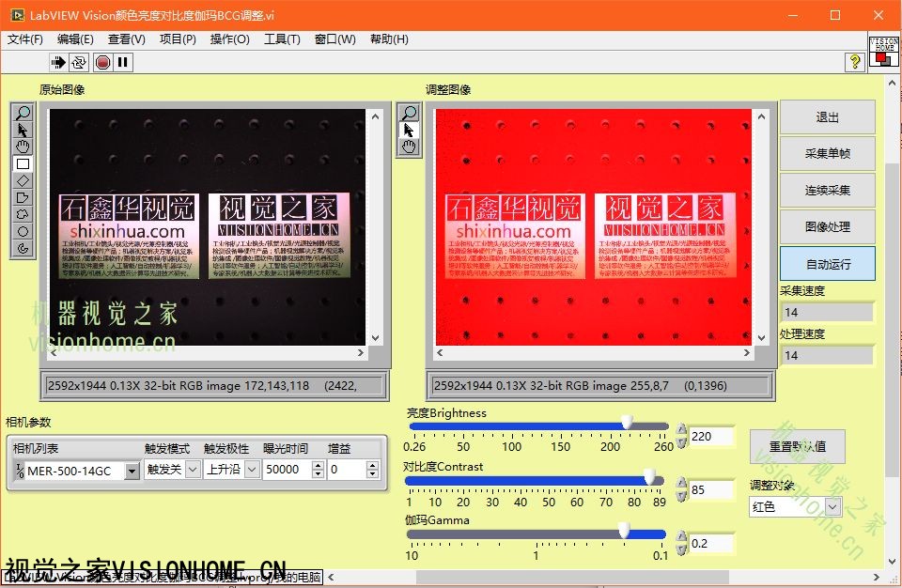Open the 帮助(H) menu
902x588 pixels.
coord(389,39)
